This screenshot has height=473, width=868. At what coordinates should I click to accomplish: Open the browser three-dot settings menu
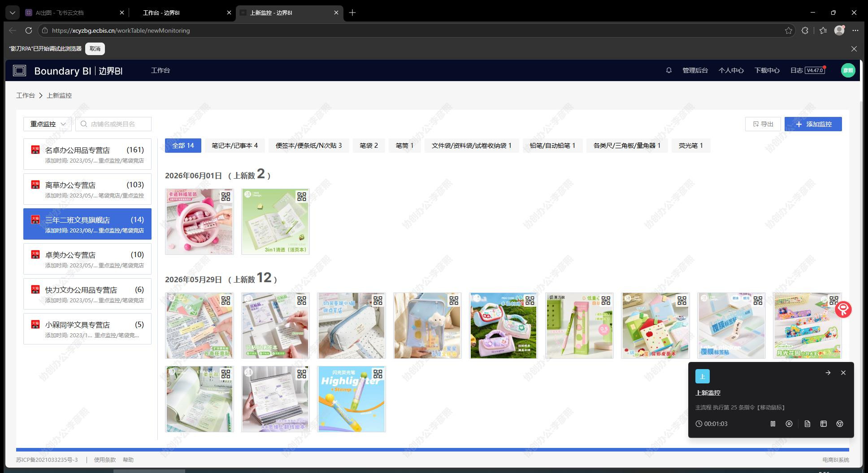855,30
